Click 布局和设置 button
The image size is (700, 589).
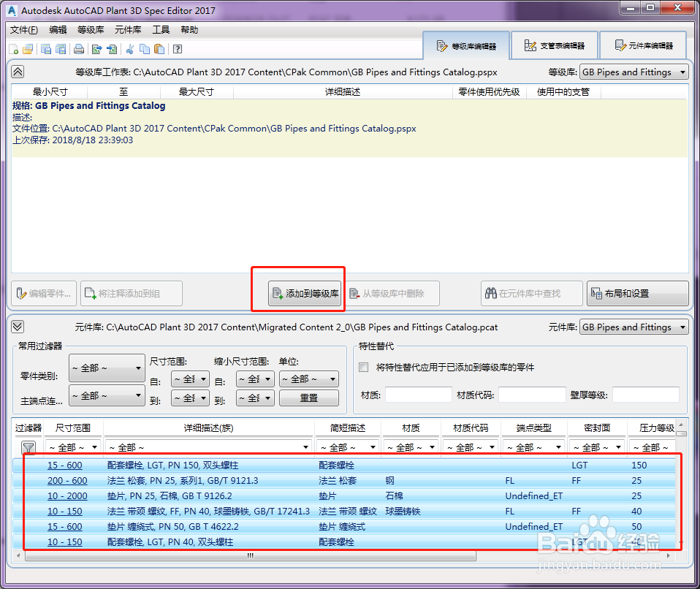(x=637, y=293)
